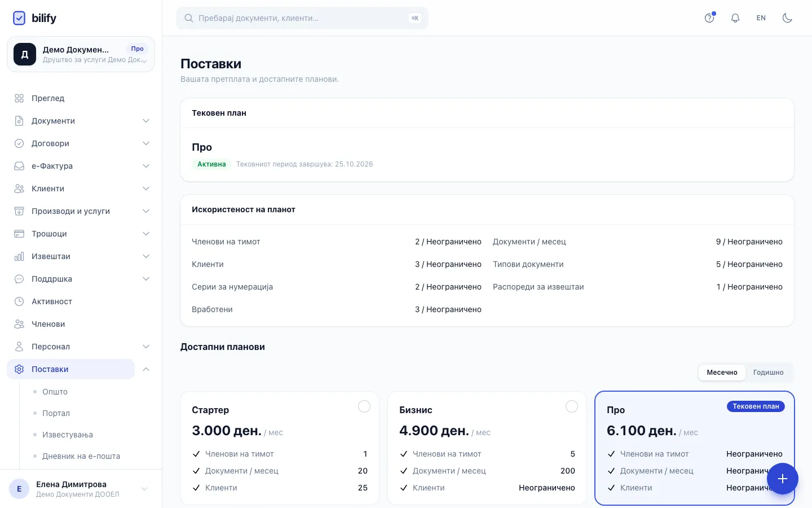Expand the Клиенти menu chevron
Viewport: 812px width, 508px height.
click(146, 189)
